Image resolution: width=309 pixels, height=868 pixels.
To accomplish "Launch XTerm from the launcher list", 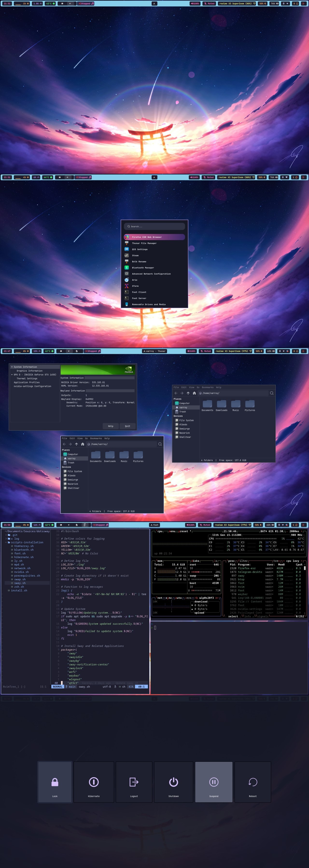I will coord(154,286).
